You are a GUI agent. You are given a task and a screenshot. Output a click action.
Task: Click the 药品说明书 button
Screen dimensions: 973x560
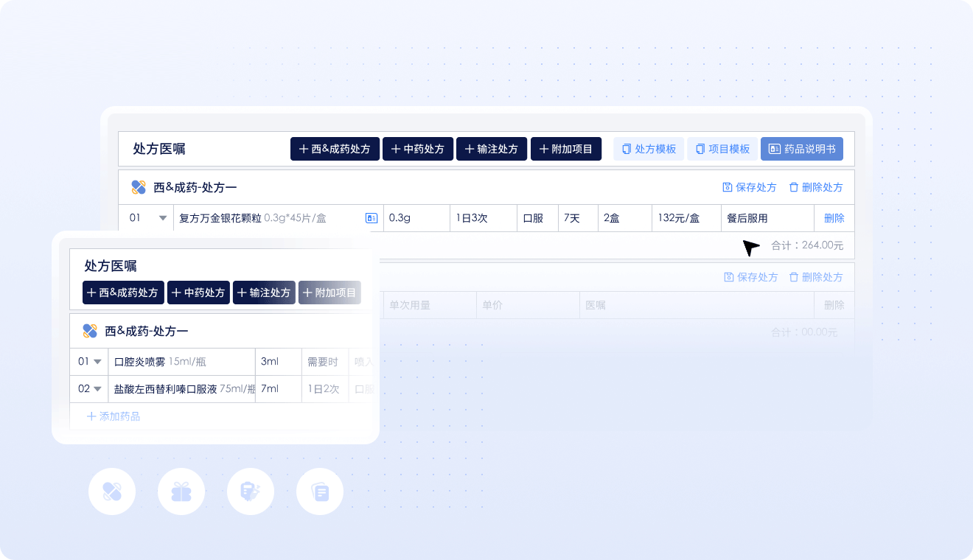801,149
